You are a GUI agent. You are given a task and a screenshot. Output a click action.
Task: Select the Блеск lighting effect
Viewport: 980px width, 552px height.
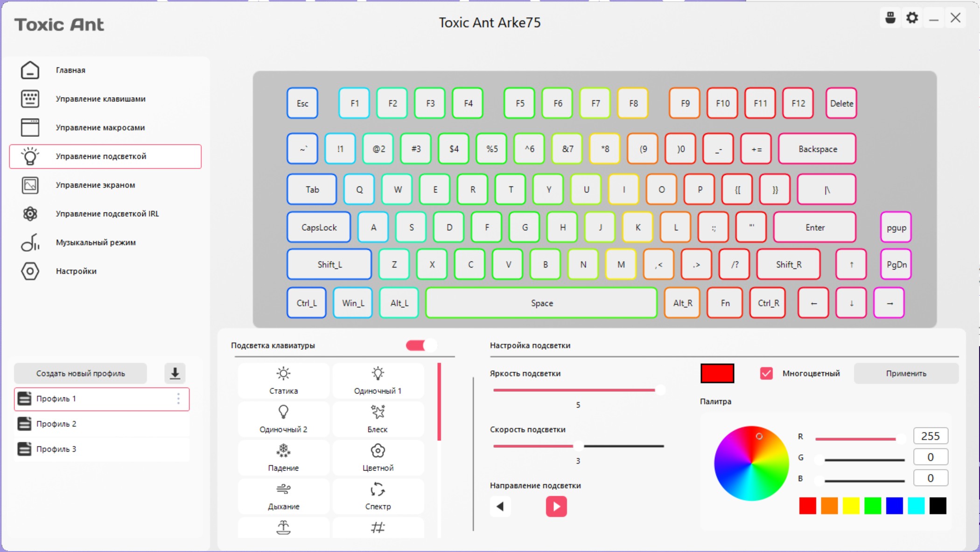click(378, 420)
